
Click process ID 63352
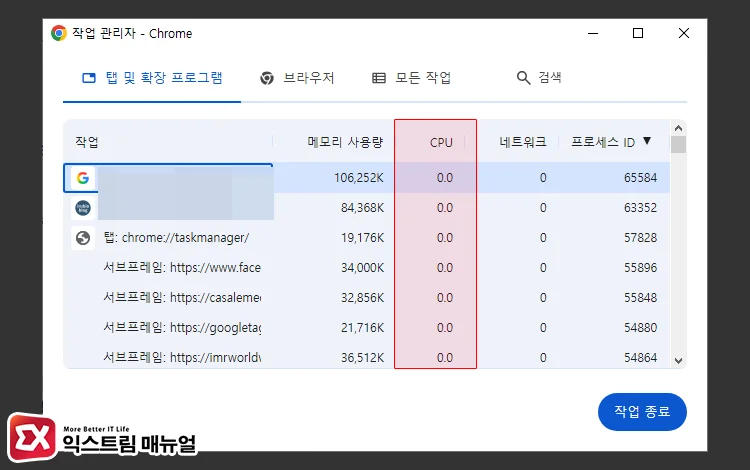point(640,208)
